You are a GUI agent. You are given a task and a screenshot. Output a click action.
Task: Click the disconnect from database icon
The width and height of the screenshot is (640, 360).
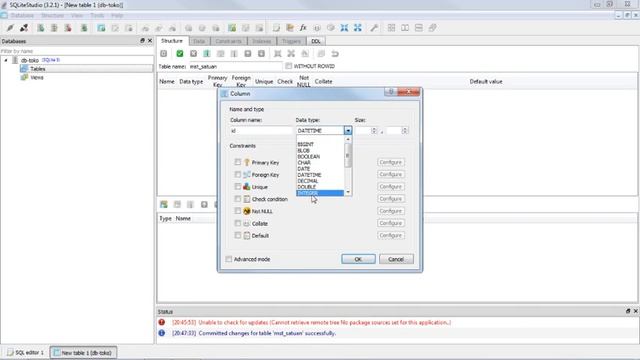coord(24,28)
